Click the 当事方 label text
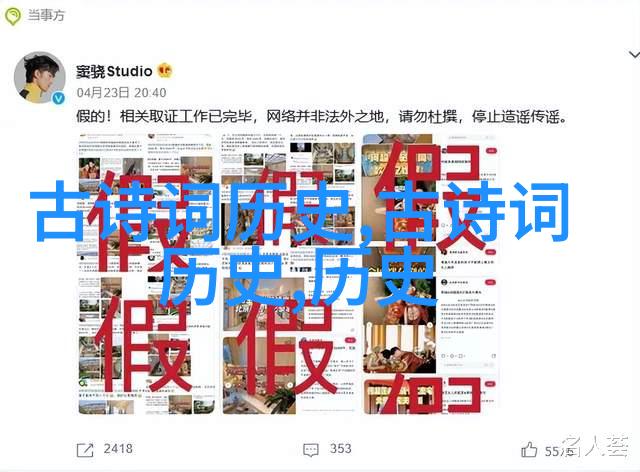The width and height of the screenshot is (640, 472). [x=46, y=16]
